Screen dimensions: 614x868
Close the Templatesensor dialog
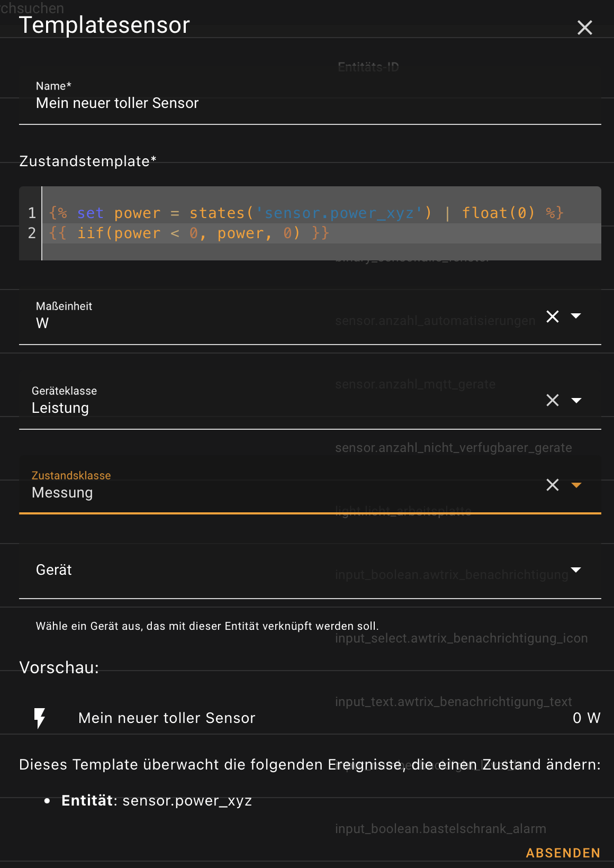(x=584, y=28)
